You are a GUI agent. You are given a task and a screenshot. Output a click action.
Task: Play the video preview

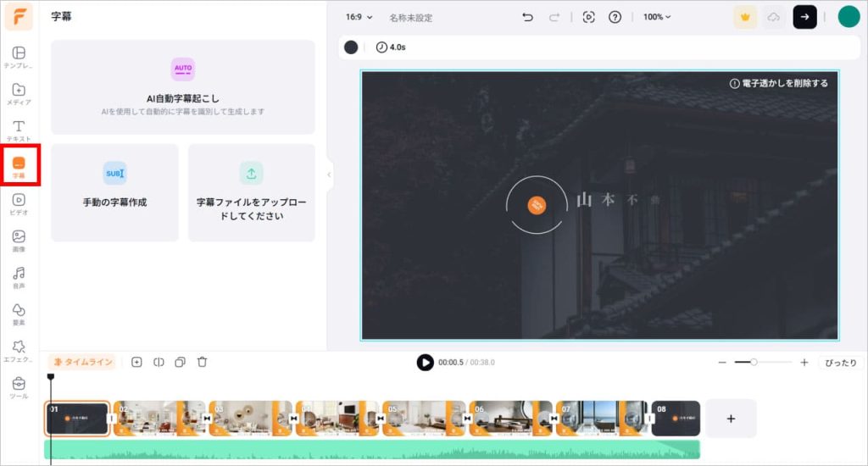click(425, 363)
